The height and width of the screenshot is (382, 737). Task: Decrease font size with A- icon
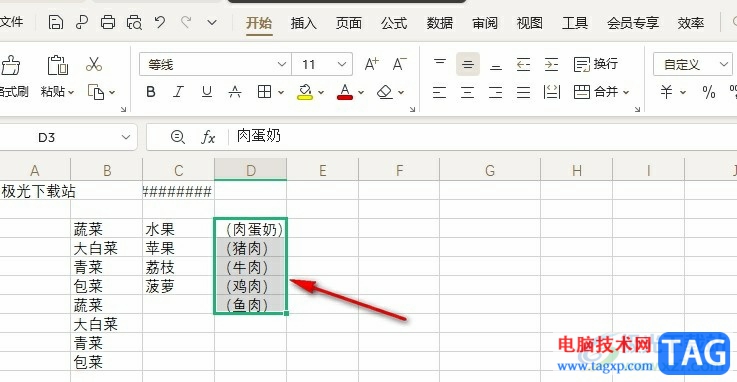400,64
